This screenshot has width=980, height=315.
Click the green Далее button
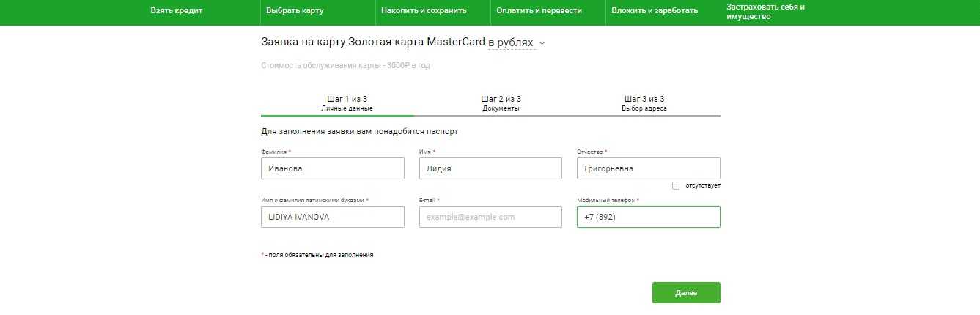point(686,293)
